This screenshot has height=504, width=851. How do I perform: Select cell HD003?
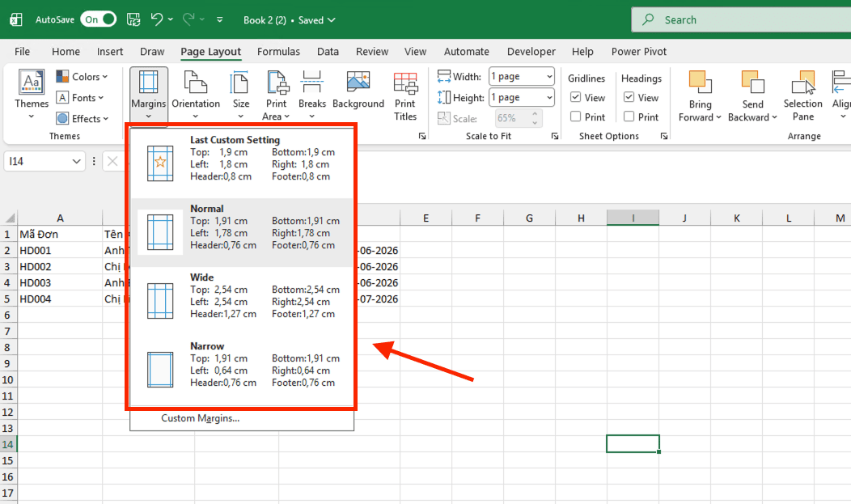[60, 282]
